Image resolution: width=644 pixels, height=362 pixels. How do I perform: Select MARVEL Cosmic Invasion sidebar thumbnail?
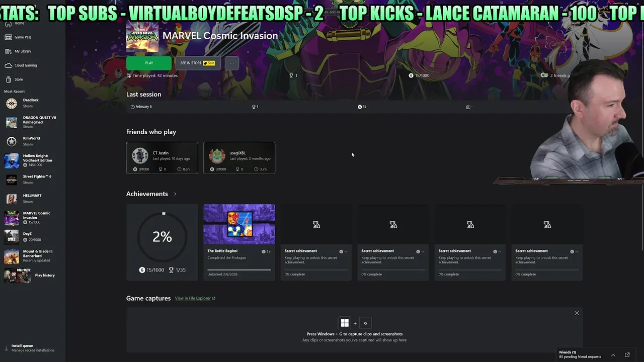tap(12, 218)
